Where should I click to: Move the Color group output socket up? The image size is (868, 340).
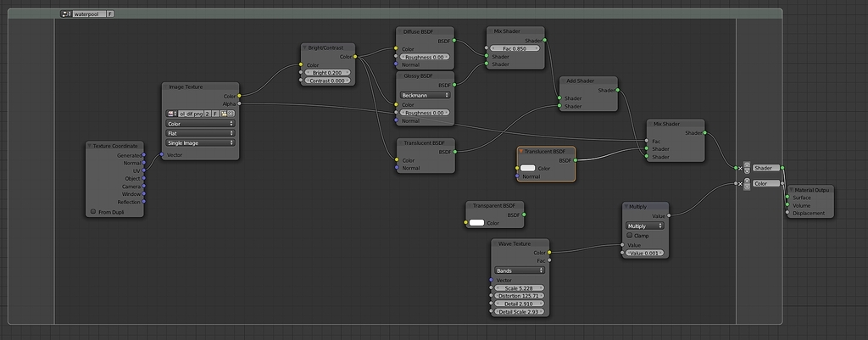747,181
